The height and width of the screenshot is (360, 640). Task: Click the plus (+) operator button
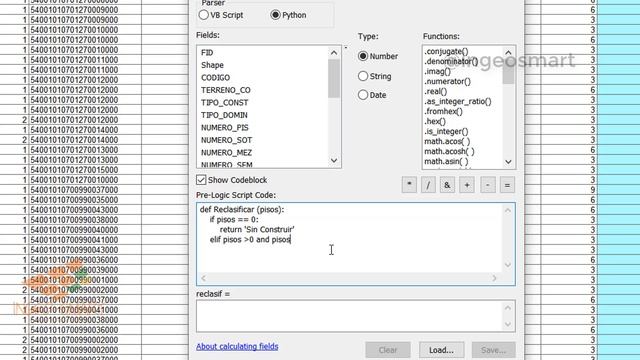point(467,185)
